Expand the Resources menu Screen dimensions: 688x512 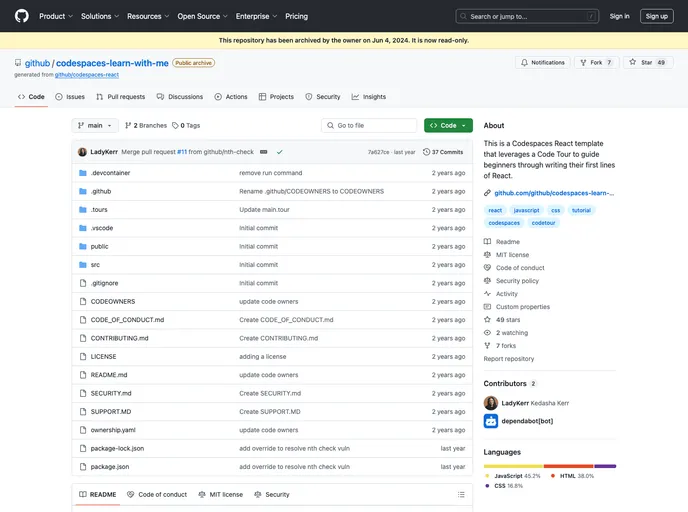coord(148,16)
